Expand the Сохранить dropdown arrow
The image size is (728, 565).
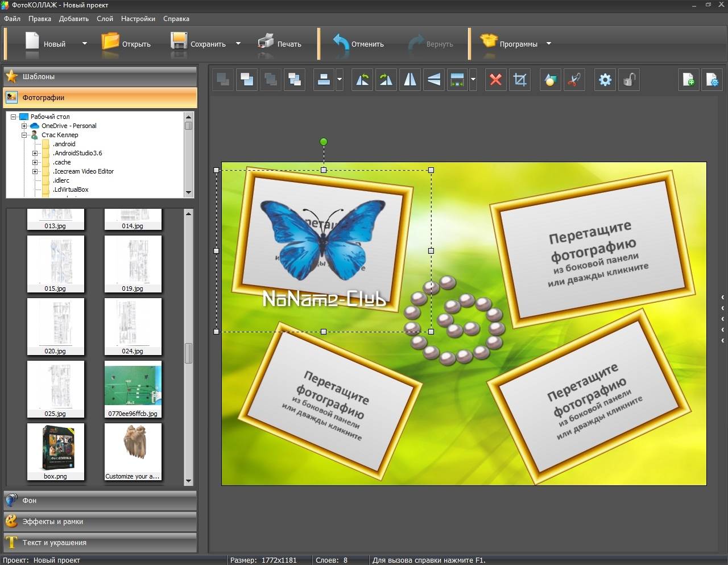(238, 43)
